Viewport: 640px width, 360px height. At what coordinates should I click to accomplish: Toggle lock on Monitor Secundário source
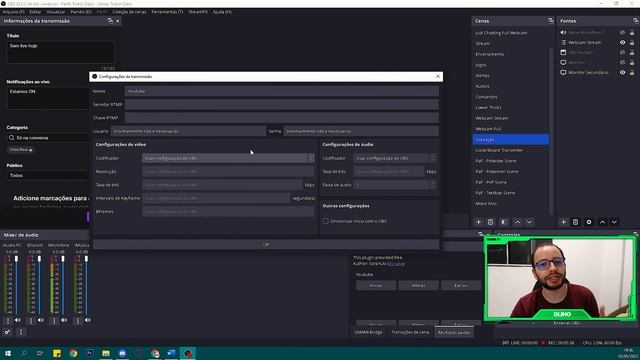coord(632,72)
